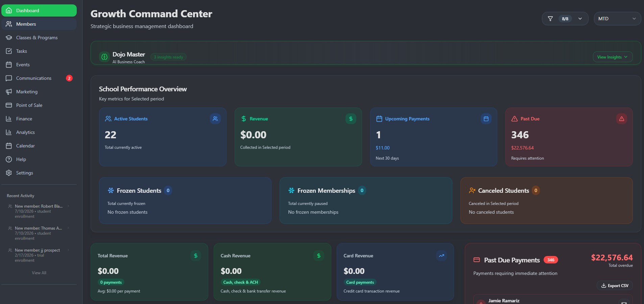Go to Dashboard in the sidebar

[x=39, y=10]
